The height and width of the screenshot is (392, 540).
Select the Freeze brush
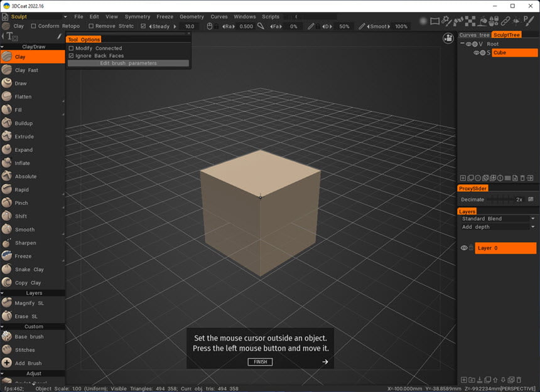pyautogui.click(x=33, y=256)
